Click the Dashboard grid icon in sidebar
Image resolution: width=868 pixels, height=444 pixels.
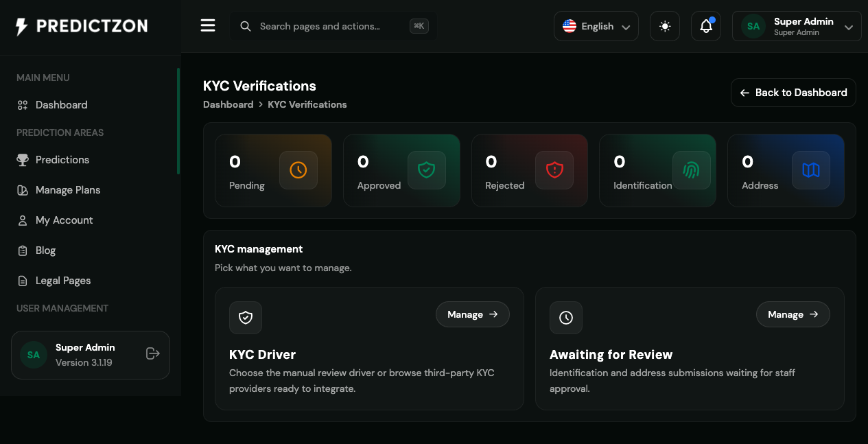pos(23,105)
